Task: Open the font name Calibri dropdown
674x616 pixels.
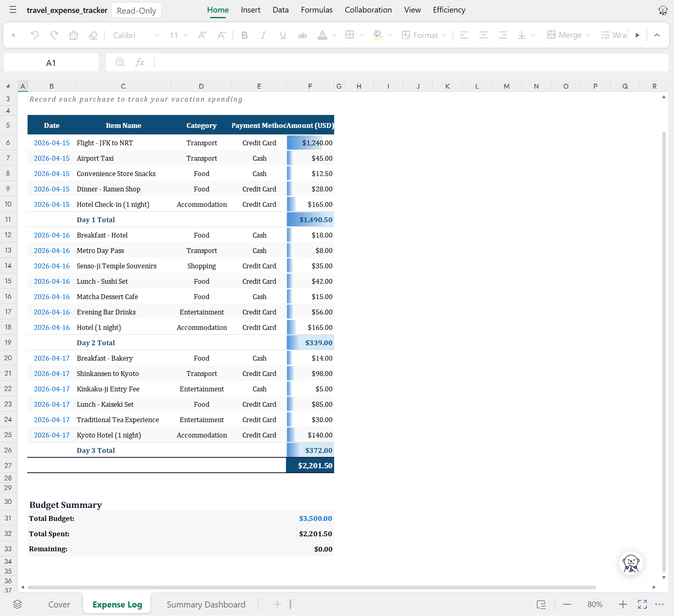Action: (x=136, y=35)
